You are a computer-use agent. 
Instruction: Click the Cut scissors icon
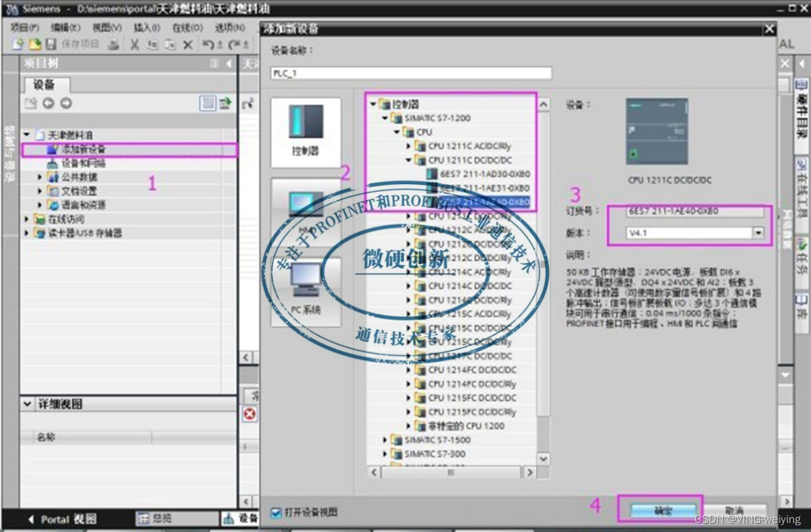point(134,44)
